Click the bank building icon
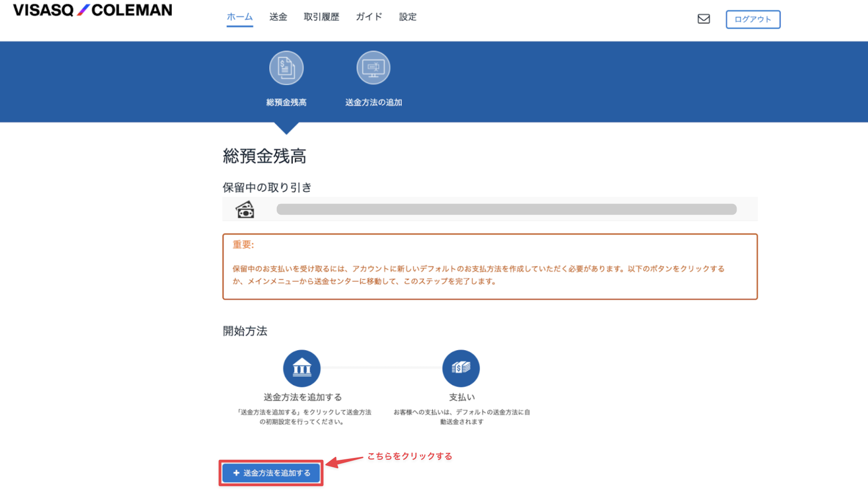868x496 pixels. click(x=302, y=368)
